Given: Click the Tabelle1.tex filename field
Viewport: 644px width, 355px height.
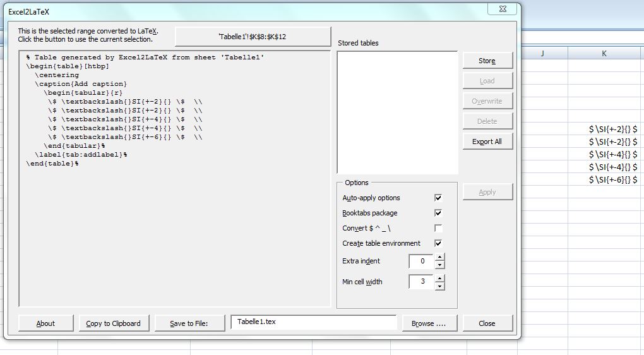Looking at the screenshot, I should pyautogui.click(x=314, y=322).
